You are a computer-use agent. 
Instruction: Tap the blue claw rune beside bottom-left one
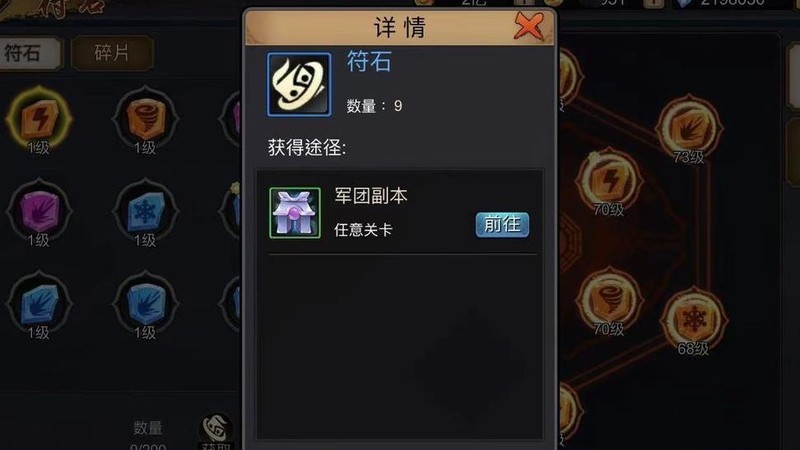pyautogui.click(x=145, y=303)
